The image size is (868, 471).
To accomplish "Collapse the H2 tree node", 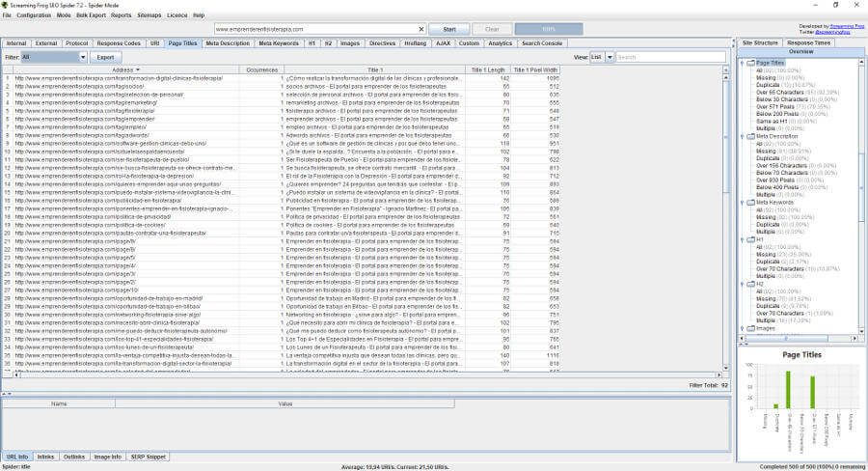I will point(743,285).
